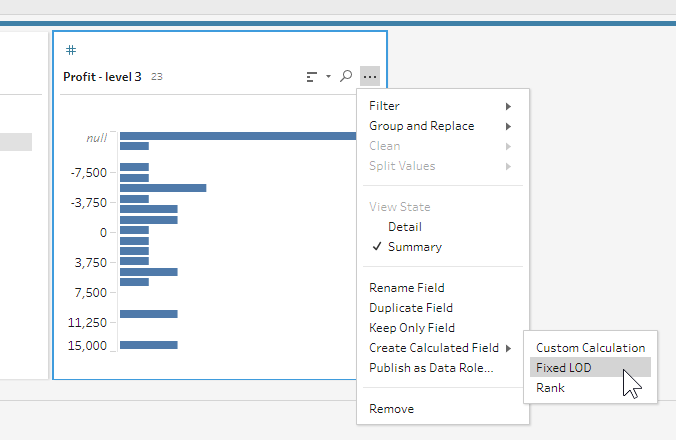
Task: Click the sort field icon
Action: [312, 76]
